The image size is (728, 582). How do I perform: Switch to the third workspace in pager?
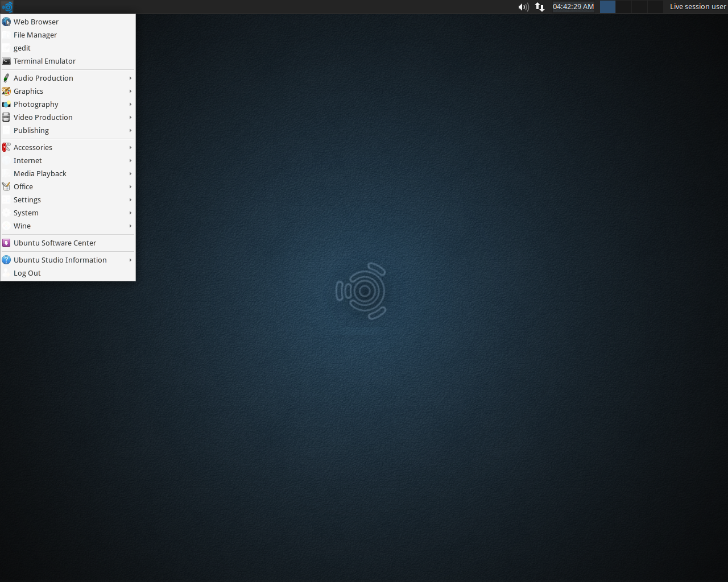(x=639, y=7)
